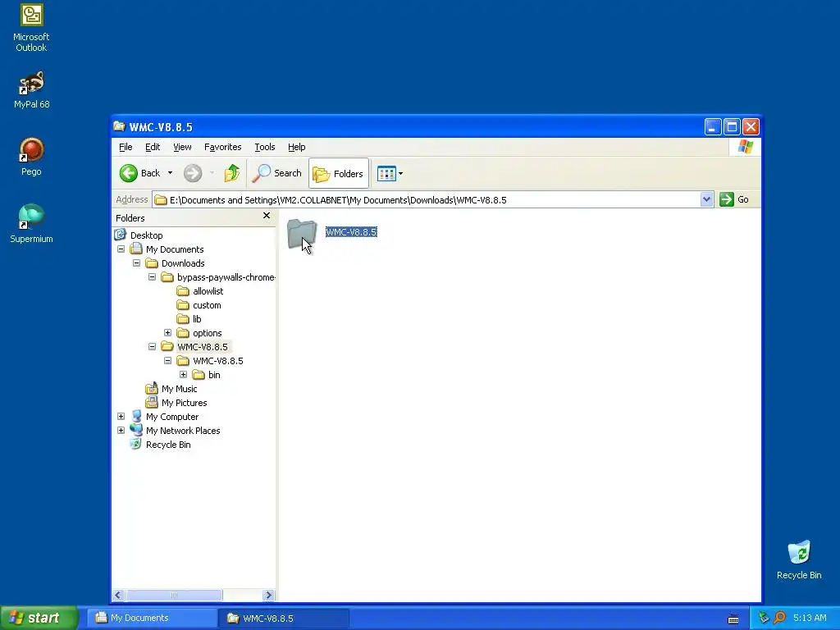Click the Up one level folder icon
The height and width of the screenshot is (630, 840).
pos(231,173)
